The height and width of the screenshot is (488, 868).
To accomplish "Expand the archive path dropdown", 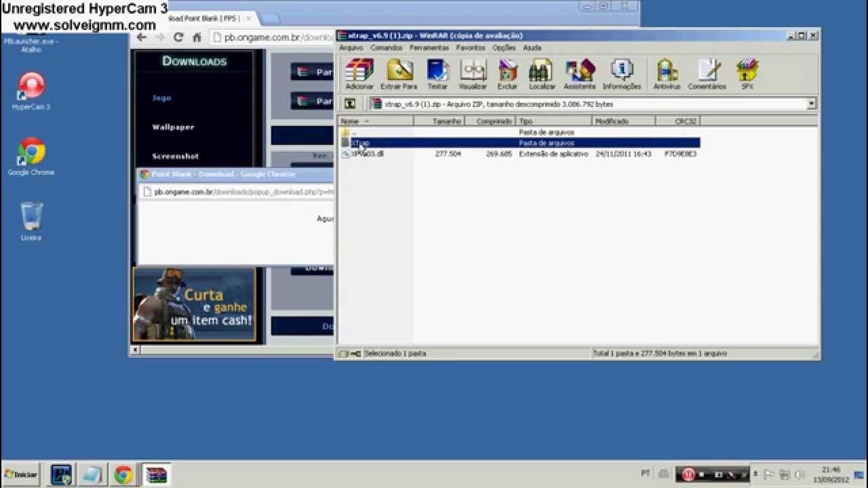I will pos(811,104).
